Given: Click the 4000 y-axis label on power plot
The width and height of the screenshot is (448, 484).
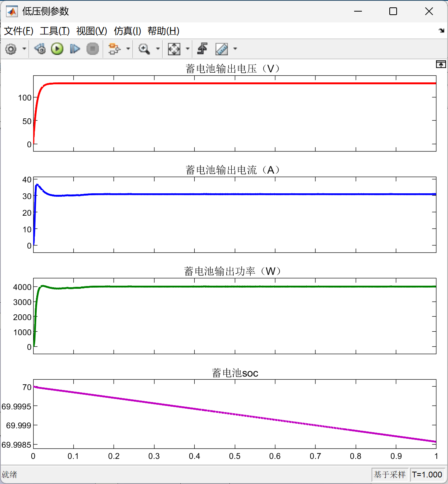Looking at the screenshot, I should 22,287.
